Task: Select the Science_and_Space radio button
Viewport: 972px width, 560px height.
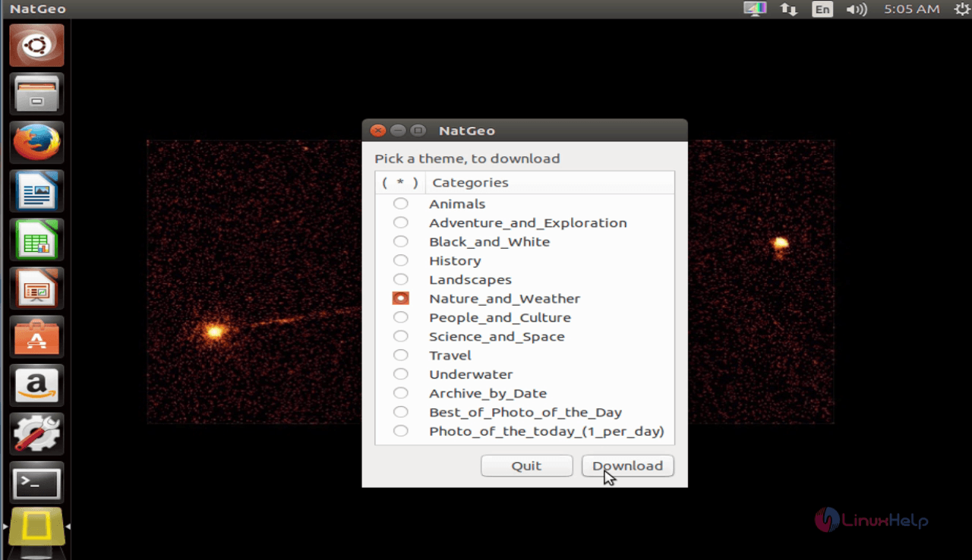Action: (400, 336)
